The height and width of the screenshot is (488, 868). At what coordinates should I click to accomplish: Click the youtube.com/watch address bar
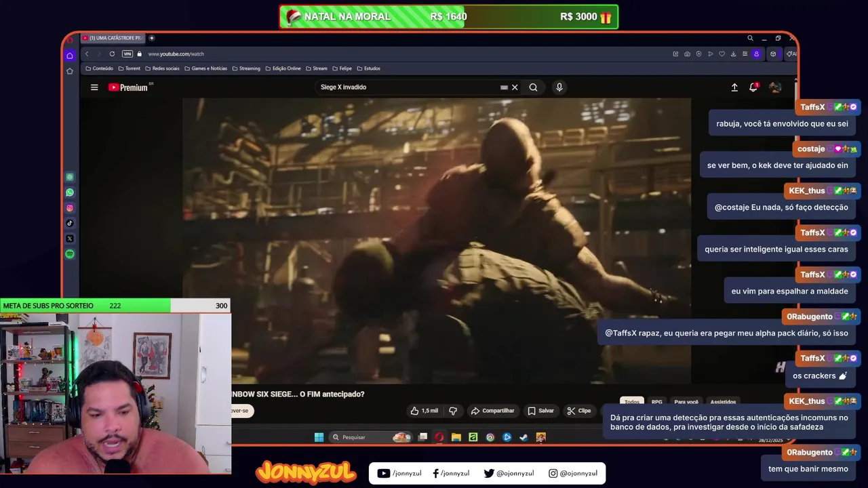[176, 54]
